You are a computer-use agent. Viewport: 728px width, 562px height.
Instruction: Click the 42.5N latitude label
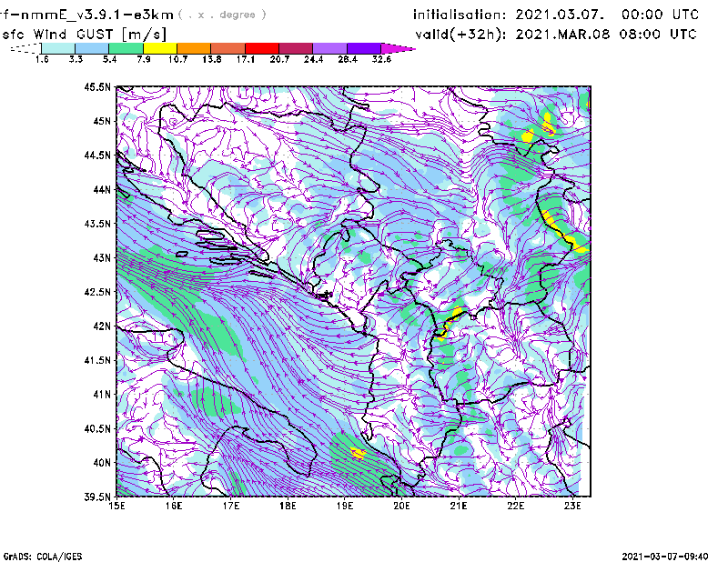tap(97, 292)
